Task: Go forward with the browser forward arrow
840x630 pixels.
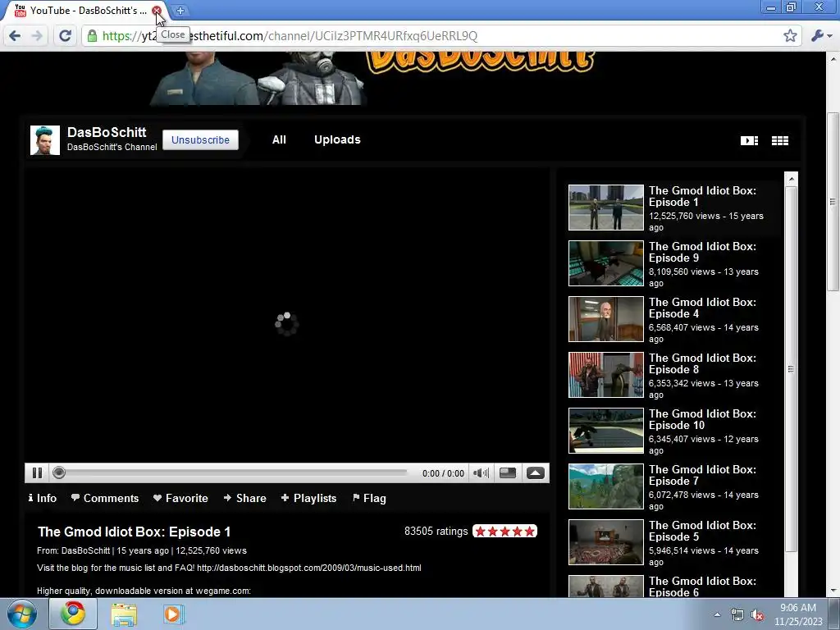Action: coord(37,36)
